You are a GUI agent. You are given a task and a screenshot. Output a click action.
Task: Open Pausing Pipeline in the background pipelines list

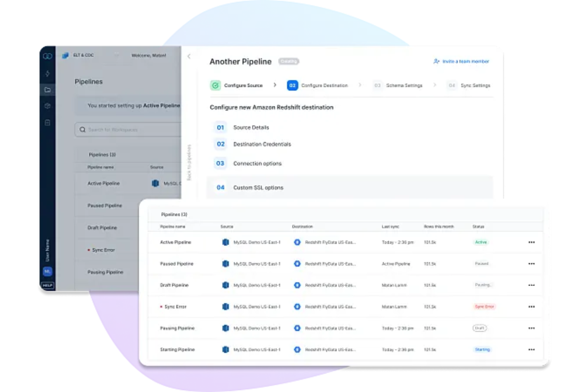pyautogui.click(x=105, y=272)
